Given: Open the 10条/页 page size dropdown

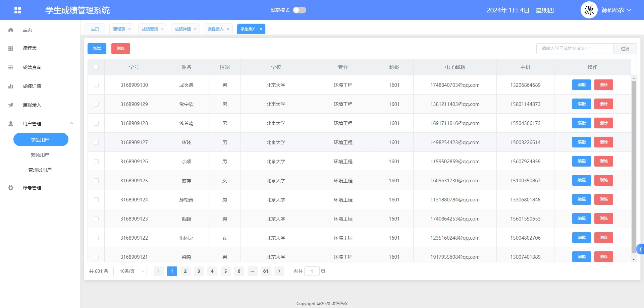Looking at the screenshot, I should (x=130, y=271).
